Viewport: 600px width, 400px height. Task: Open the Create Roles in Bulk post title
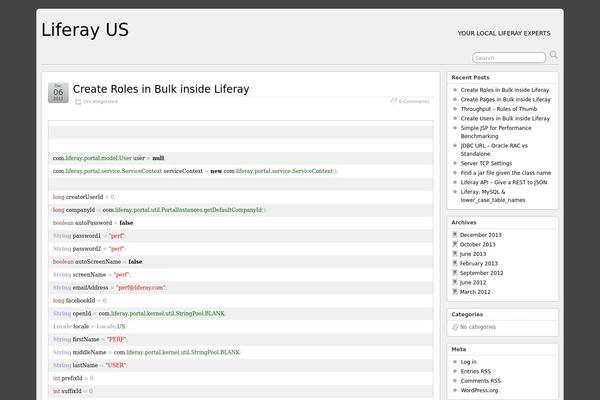(161, 89)
